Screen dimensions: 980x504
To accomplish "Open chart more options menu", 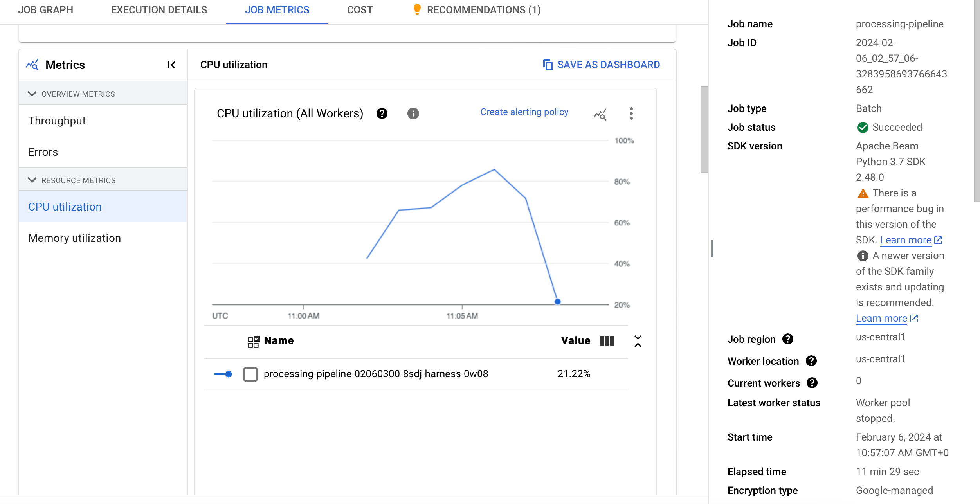I will tap(631, 113).
